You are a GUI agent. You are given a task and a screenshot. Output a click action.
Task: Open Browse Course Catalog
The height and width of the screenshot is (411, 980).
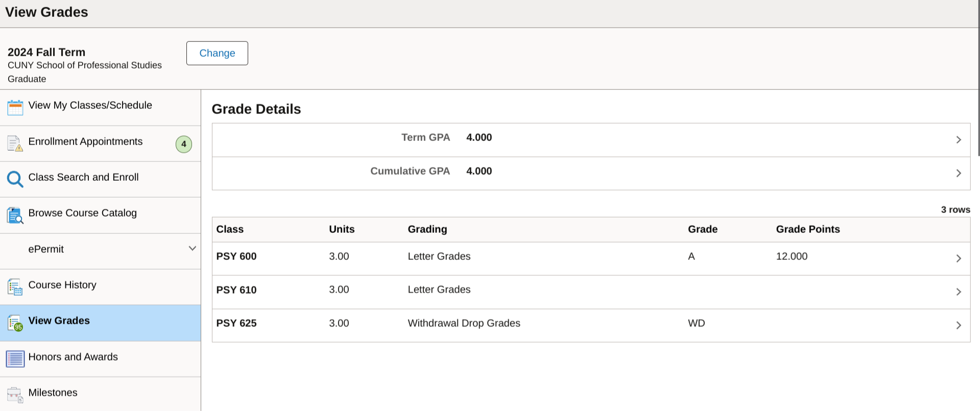pos(100,215)
